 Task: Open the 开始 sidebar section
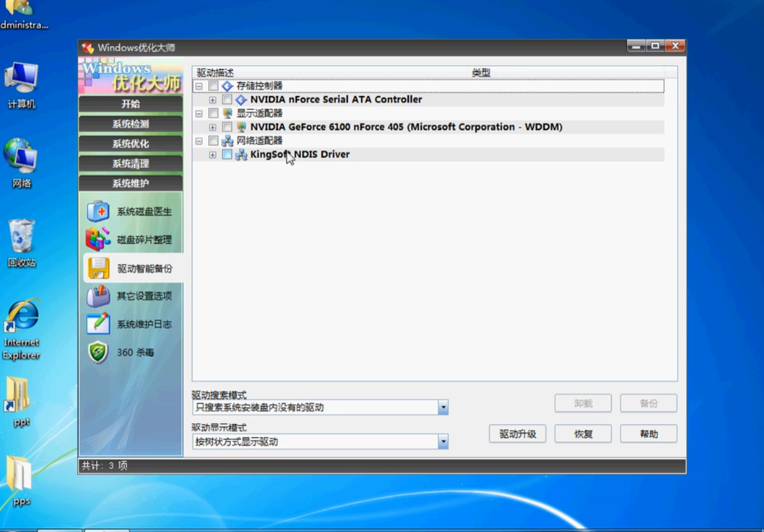131,104
